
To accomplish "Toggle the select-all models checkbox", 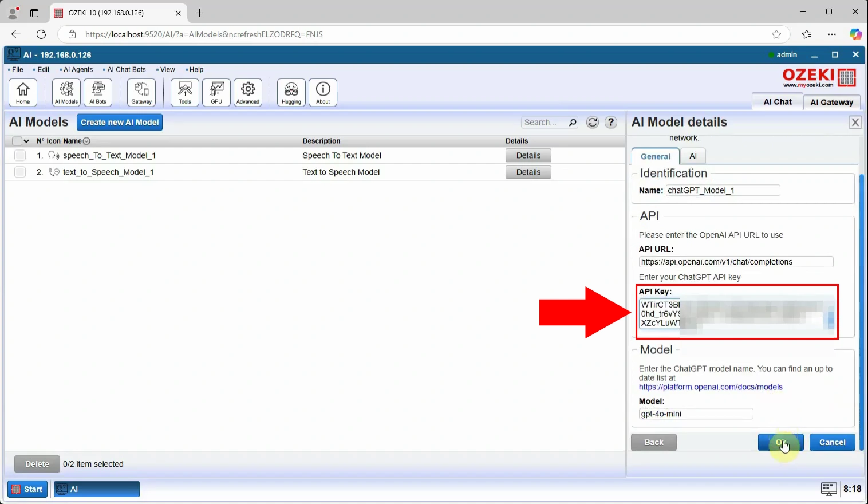I will pos(17,141).
